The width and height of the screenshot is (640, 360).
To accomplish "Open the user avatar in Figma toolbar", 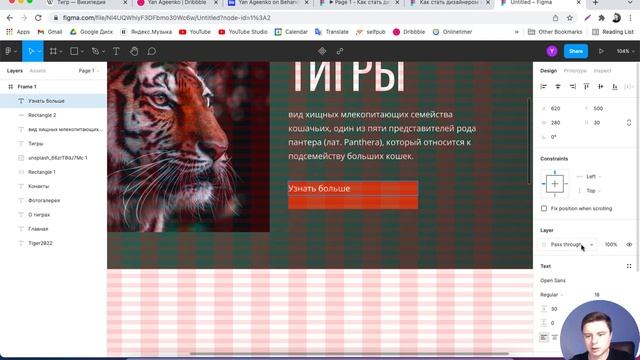I will [552, 51].
